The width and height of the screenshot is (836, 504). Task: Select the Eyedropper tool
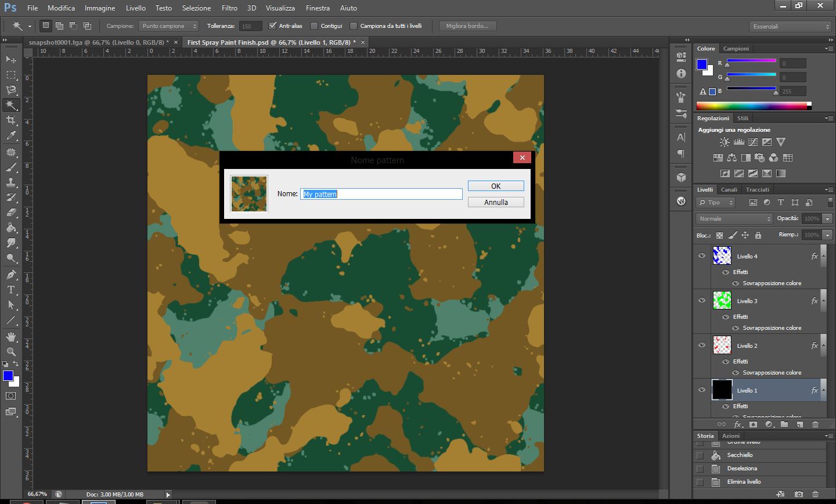click(11, 136)
